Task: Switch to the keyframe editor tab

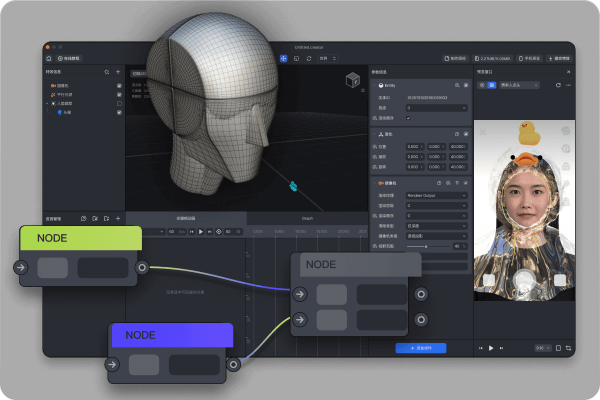Action: 185,217
